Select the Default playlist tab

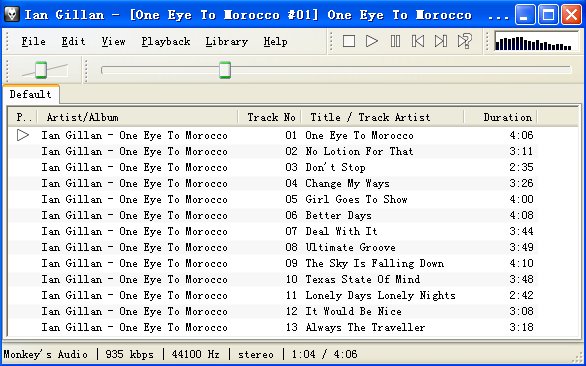point(31,94)
